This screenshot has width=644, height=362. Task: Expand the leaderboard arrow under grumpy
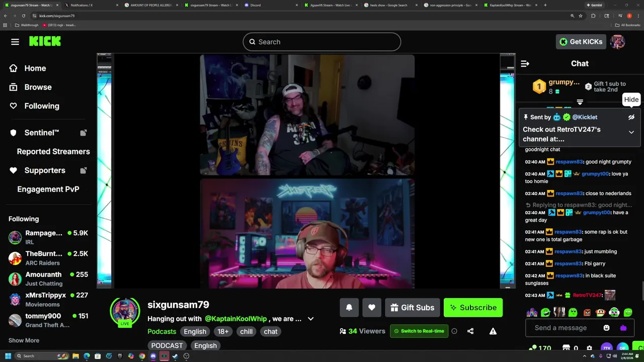(x=580, y=102)
